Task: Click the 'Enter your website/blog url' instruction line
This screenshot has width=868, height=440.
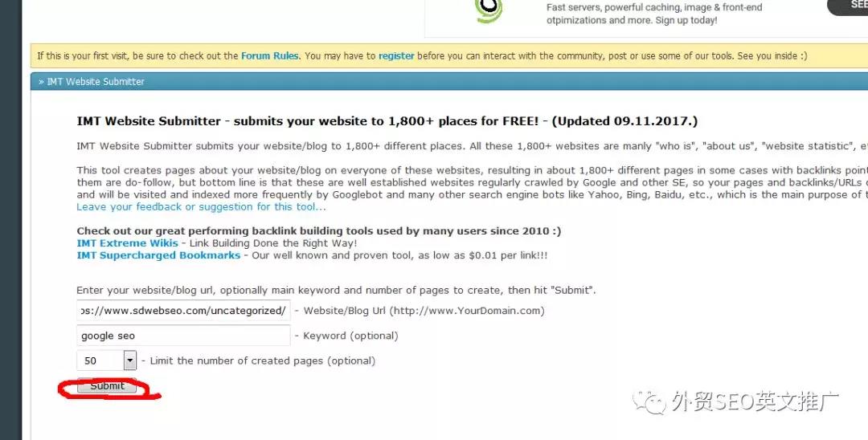Action: [x=336, y=290]
